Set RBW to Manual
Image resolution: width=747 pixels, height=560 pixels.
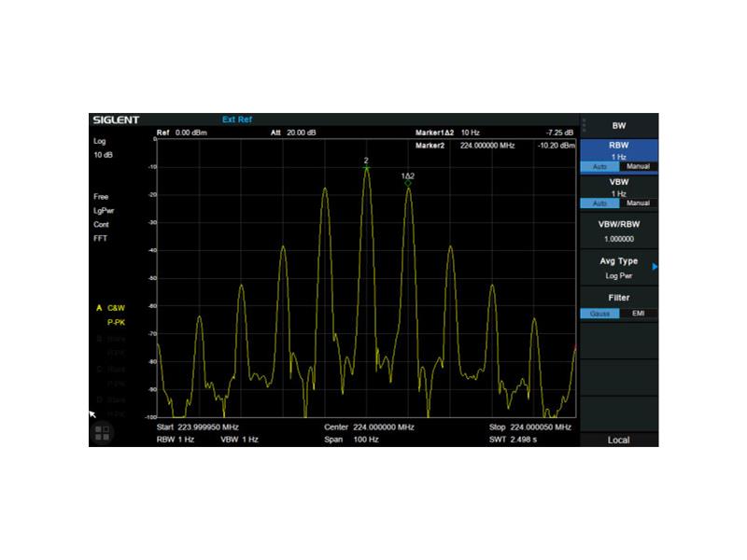click(x=638, y=167)
